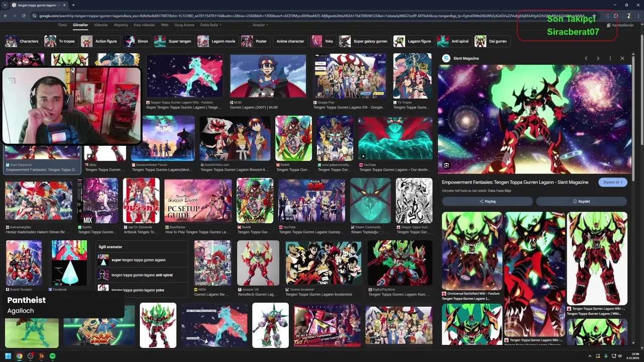Viewport: 644px width, 362px height.
Task: Click the large Slant Magazine preview image
Action: 534,119
